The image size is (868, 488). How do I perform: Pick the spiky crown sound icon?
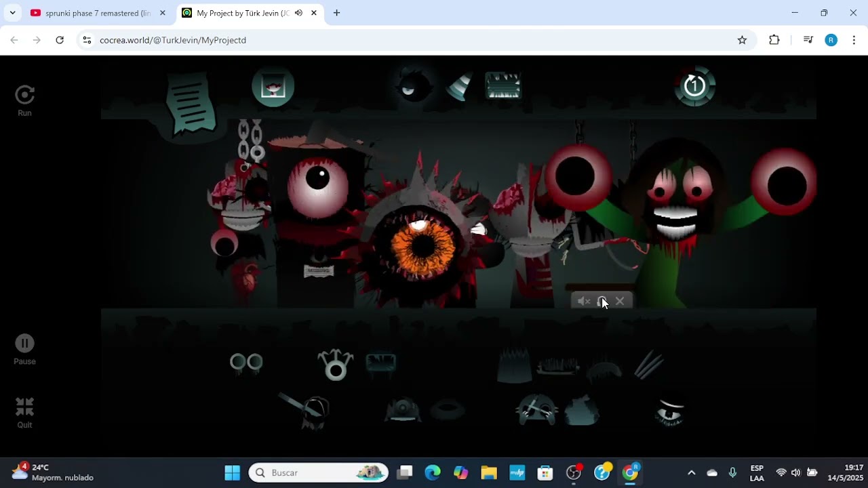coord(515,365)
